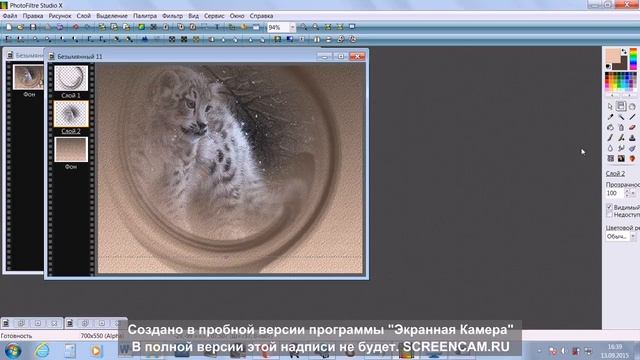Open Internet Explorer from the taskbar

coord(42,351)
